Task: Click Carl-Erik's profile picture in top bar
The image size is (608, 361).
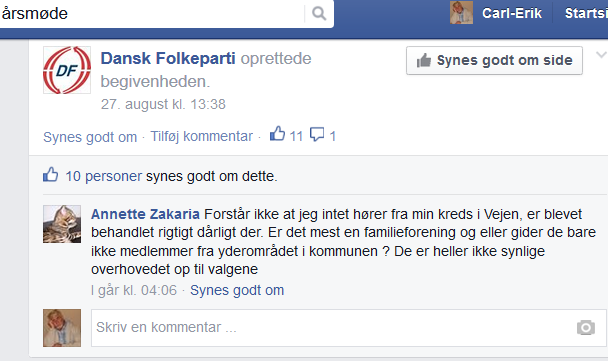Action: point(461,12)
